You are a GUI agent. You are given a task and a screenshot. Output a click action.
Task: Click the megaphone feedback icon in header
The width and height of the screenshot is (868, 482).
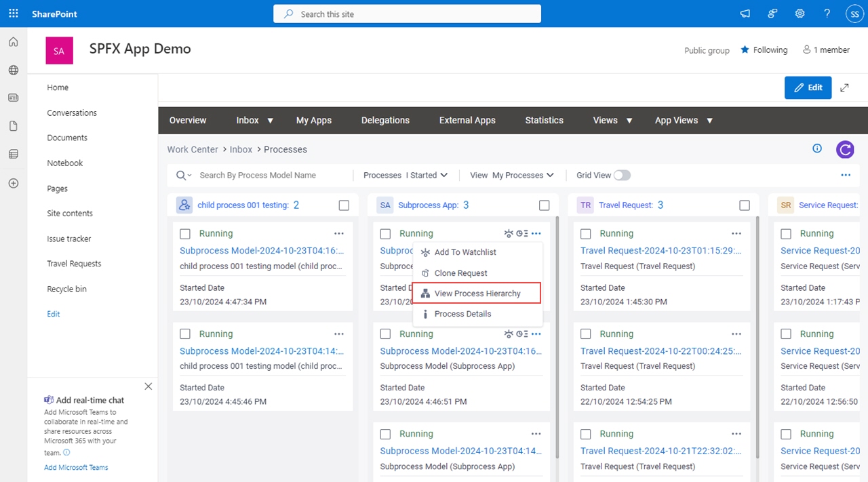(745, 14)
